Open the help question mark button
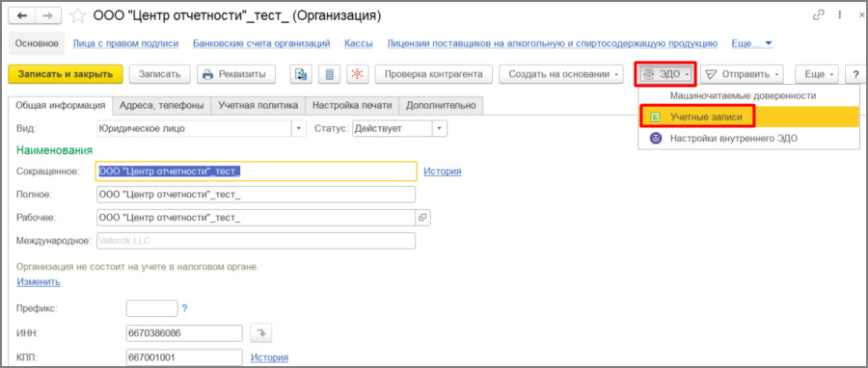Viewport: 868px width, 368px height. pos(855,74)
